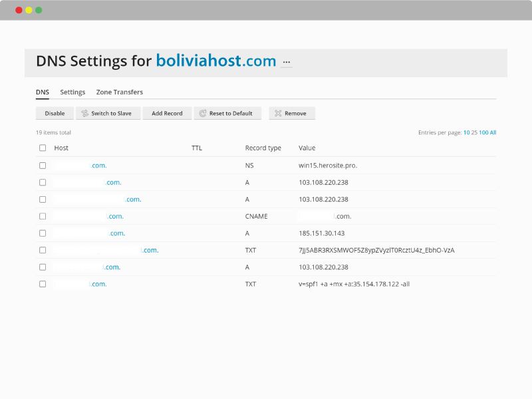Select the checkbox for the v=spf1 TXT record
The height and width of the screenshot is (399, 532).
pos(43,285)
